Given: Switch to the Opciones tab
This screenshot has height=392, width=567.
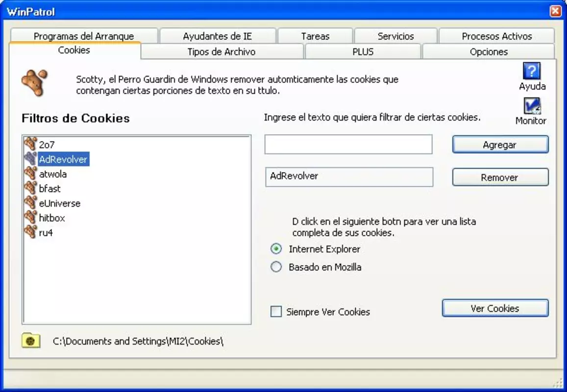Looking at the screenshot, I should (489, 51).
